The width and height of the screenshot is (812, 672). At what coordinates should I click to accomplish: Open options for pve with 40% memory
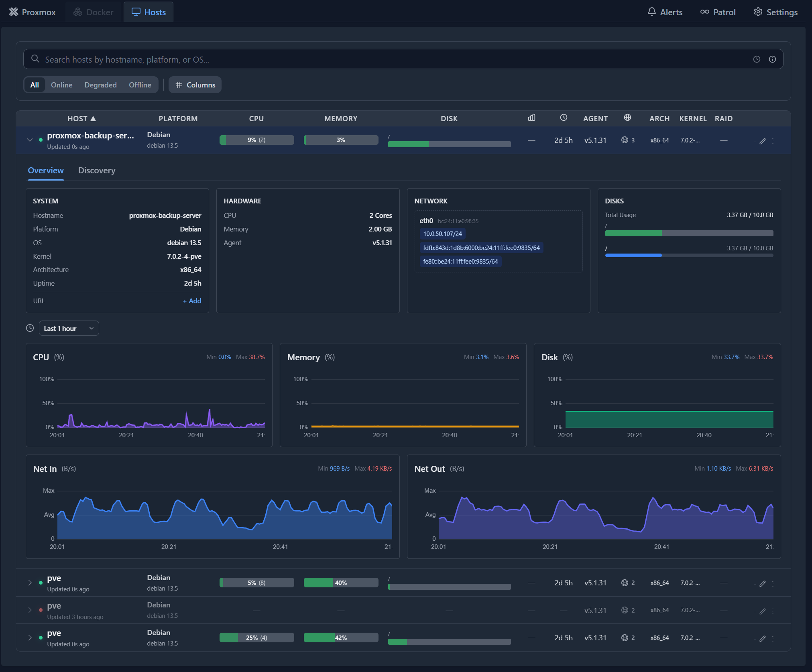coord(773,584)
